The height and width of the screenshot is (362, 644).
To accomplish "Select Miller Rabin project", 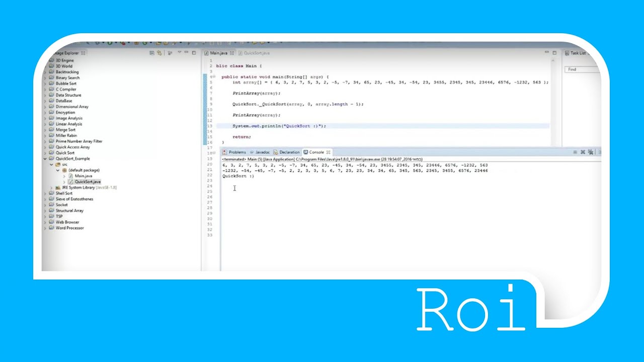I will point(67,135).
